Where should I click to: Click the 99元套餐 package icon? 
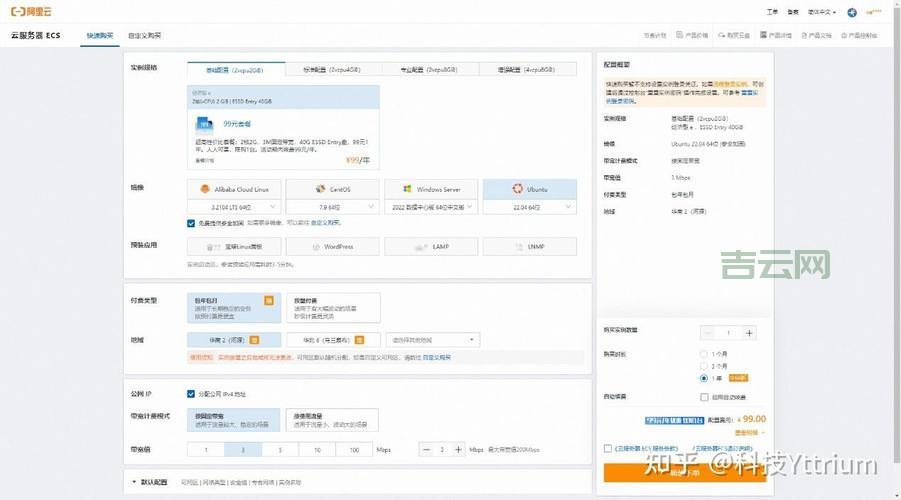point(205,124)
